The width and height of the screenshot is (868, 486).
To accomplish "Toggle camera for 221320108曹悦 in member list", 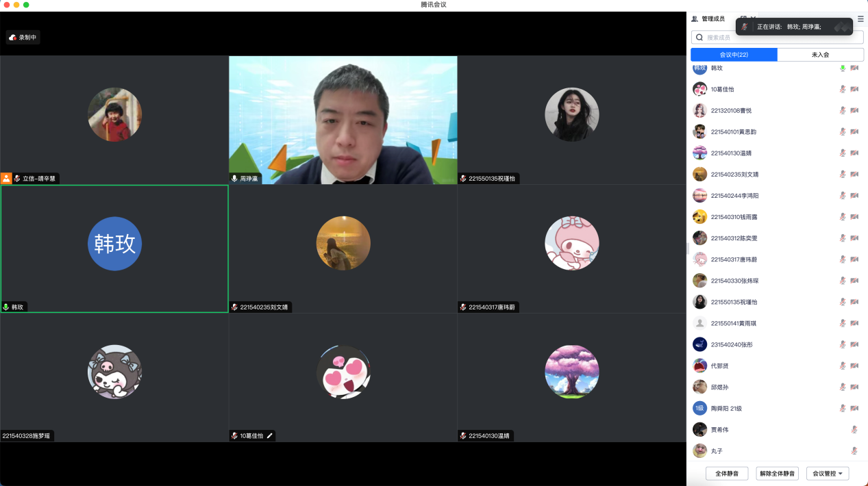I will [x=854, y=110].
